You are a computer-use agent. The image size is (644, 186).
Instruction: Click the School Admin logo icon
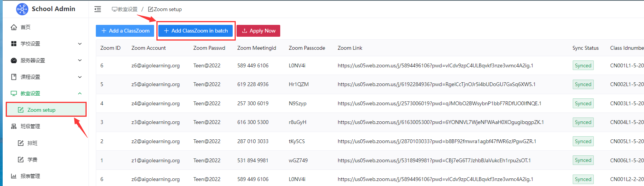[22, 9]
